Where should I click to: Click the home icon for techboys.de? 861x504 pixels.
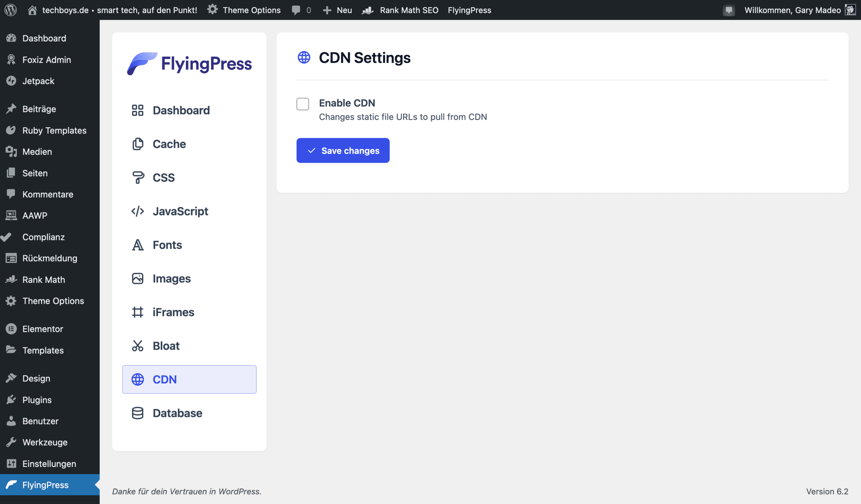point(32,10)
